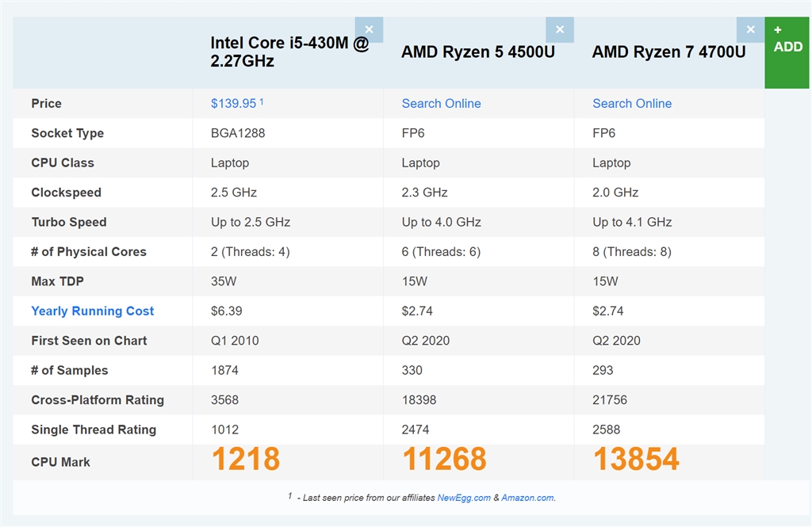The image size is (812, 527).
Task: Click the Price row label
Action: [46, 104]
